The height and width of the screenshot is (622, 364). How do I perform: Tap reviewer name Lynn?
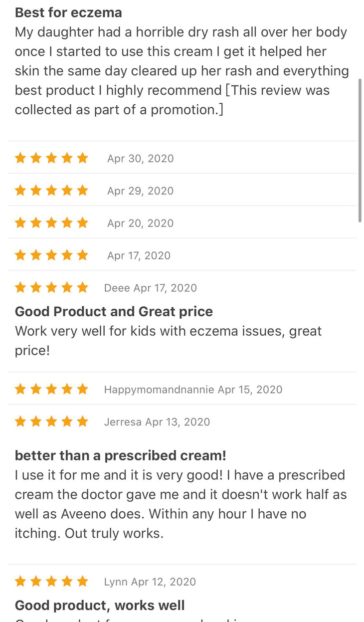click(x=116, y=582)
